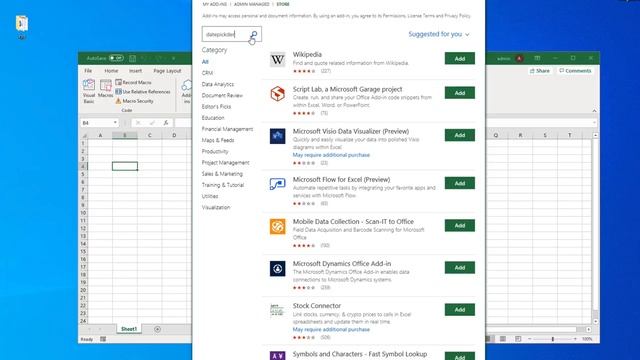Image resolution: width=640 pixels, height=360 pixels.
Task: Switch to Page Break Preview in status bar
Action: 518,339
